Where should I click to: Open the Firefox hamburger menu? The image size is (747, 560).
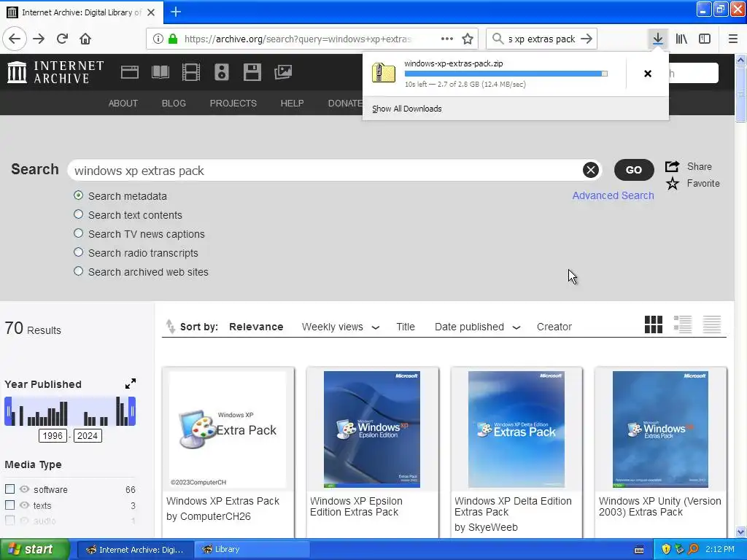point(733,39)
